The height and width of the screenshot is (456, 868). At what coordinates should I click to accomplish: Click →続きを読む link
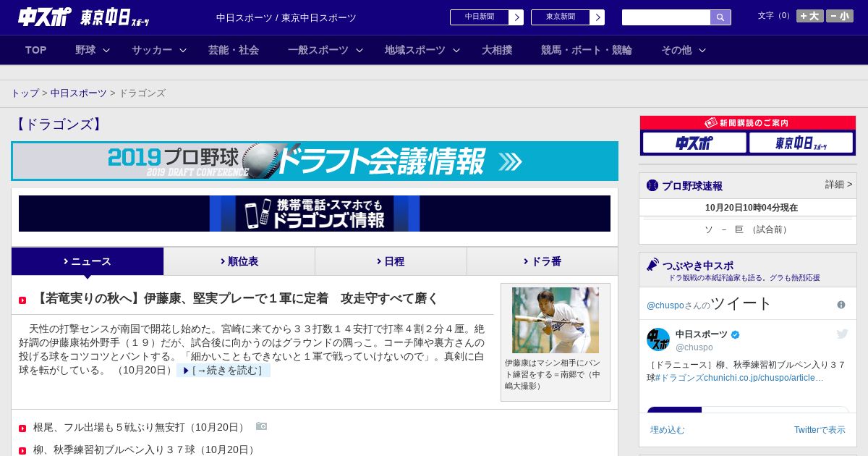tap(224, 371)
